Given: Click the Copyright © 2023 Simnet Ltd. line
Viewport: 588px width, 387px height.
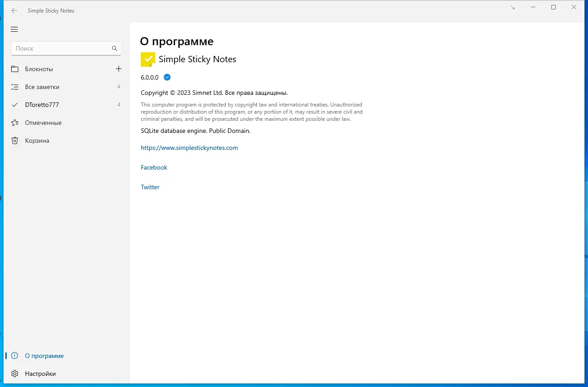Looking at the screenshot, I should coord(214,93).
